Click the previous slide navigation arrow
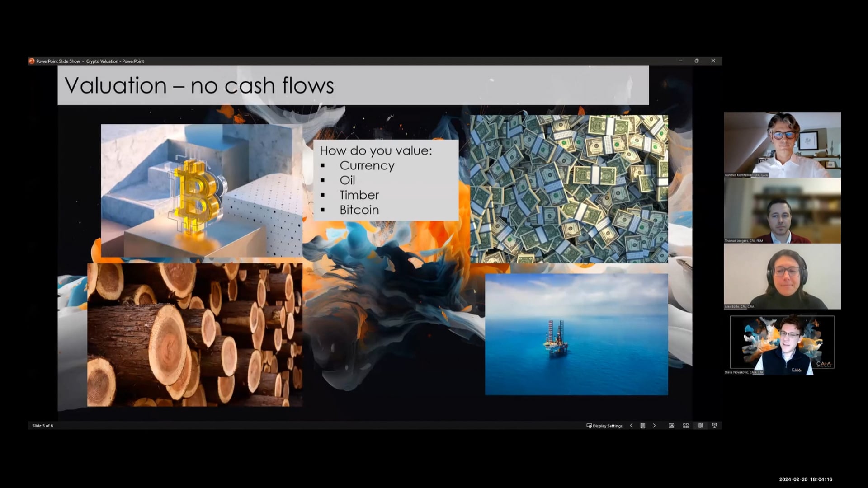Viewport: 868px width, 488px height. 631,426
